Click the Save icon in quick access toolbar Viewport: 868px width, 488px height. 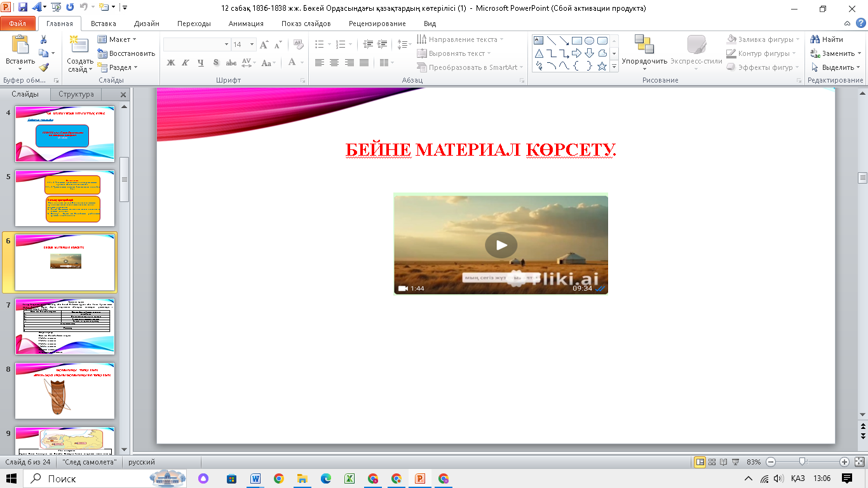[x=23, y=8]
